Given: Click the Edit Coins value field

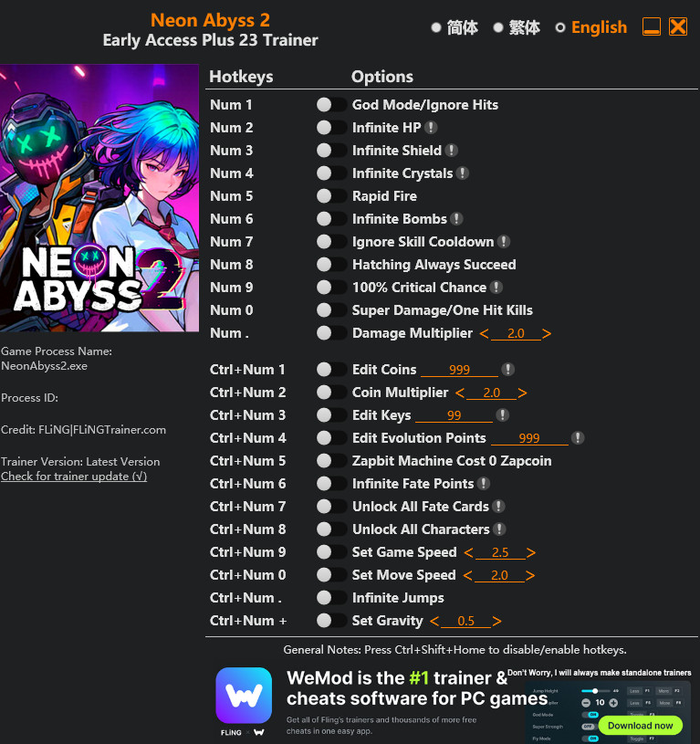Looking at the screenshot, I should point(459,370).
